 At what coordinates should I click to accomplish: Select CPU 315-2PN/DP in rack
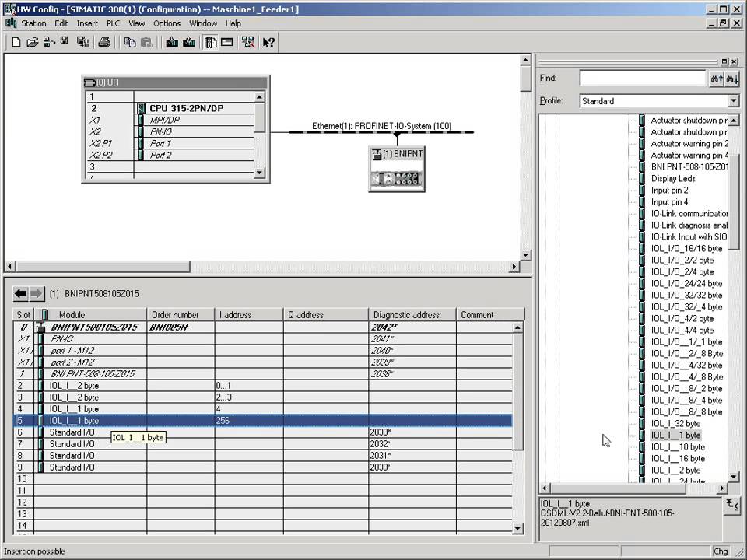186,108
